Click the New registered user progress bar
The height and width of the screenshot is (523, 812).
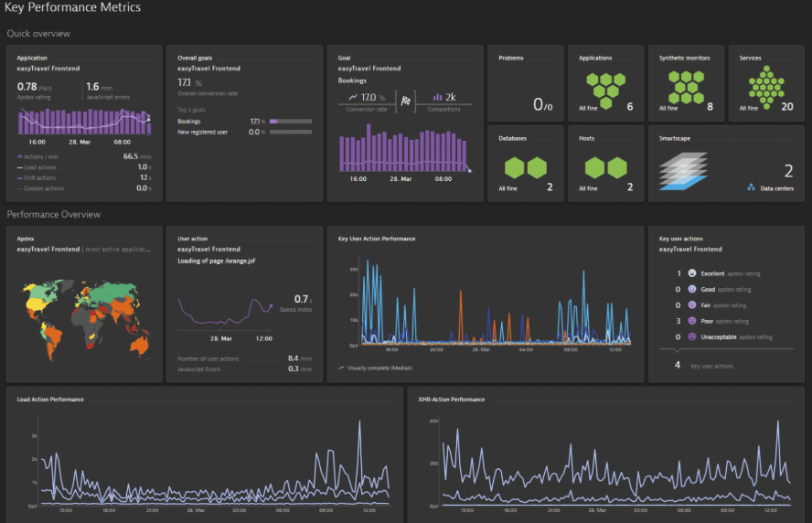291,132
